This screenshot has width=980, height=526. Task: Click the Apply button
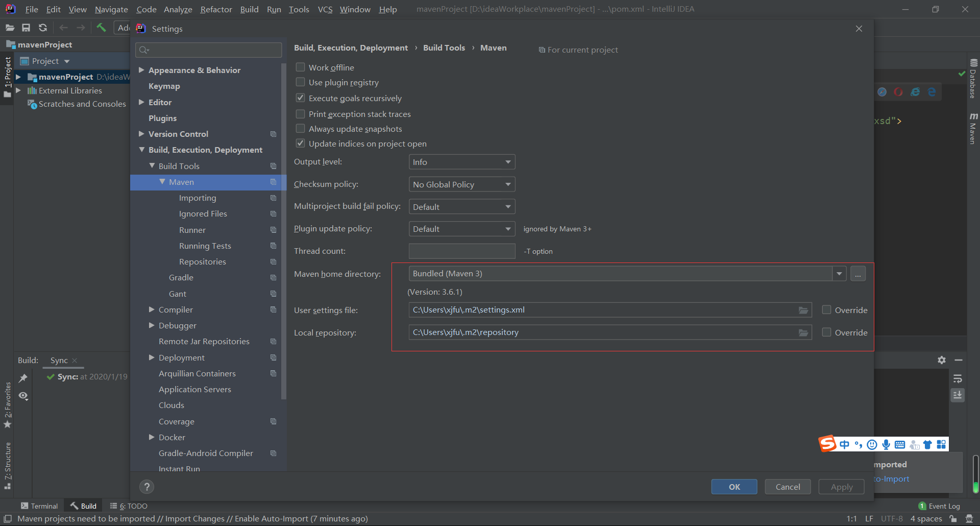pyautogui.click(x=841, y=487)
